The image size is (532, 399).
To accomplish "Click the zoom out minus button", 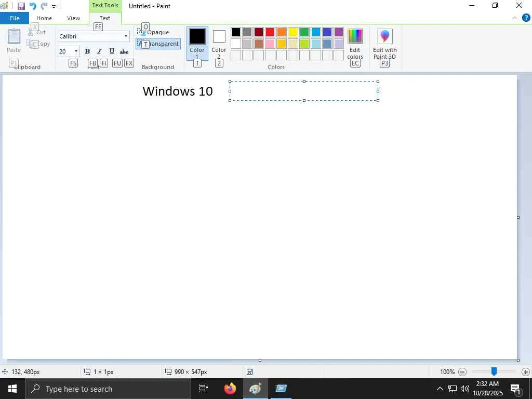I will click(x=462, y=372).
